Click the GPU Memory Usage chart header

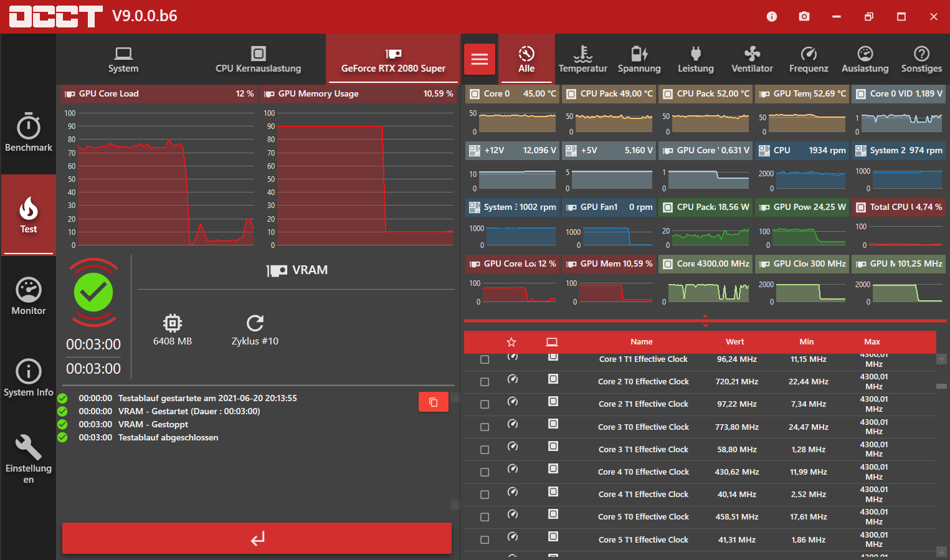coord(358,93)
